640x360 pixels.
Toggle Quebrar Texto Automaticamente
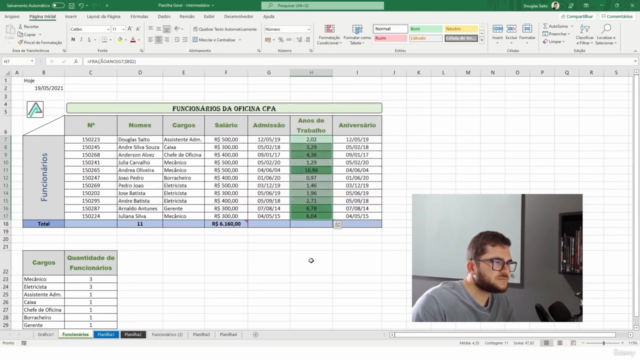(x=225, y=29)
